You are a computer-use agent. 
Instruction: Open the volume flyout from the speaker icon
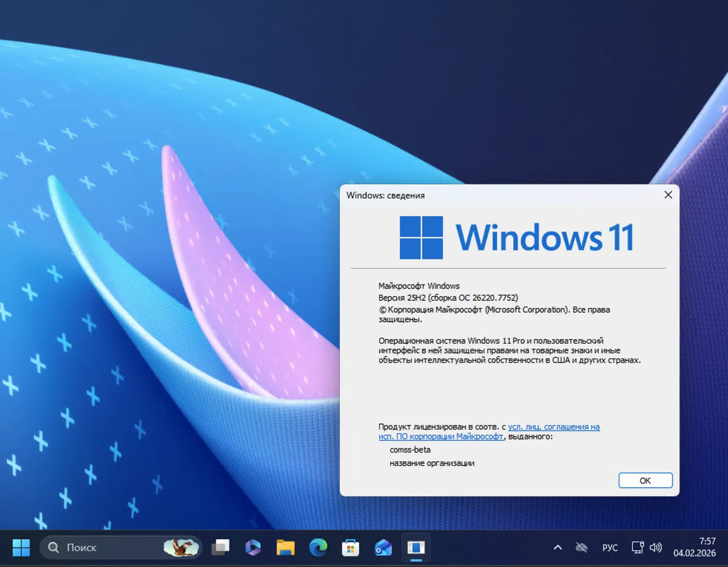(x=656, y=547)
